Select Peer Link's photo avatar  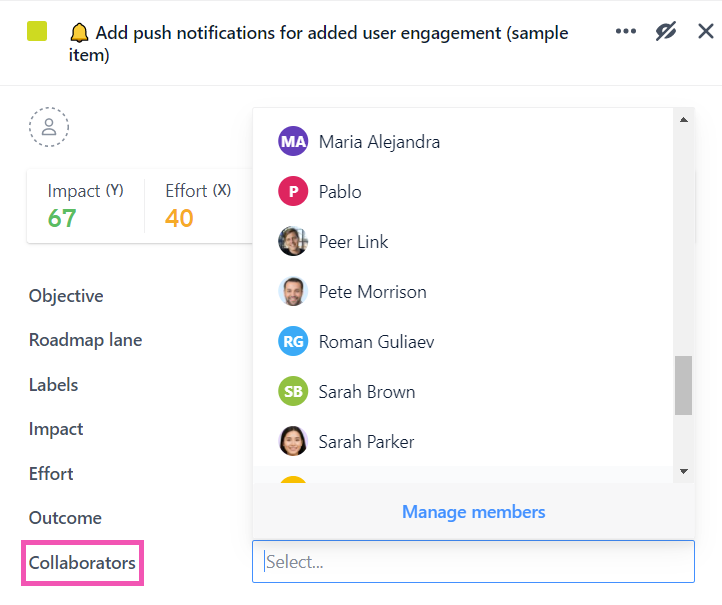point(293,241)
